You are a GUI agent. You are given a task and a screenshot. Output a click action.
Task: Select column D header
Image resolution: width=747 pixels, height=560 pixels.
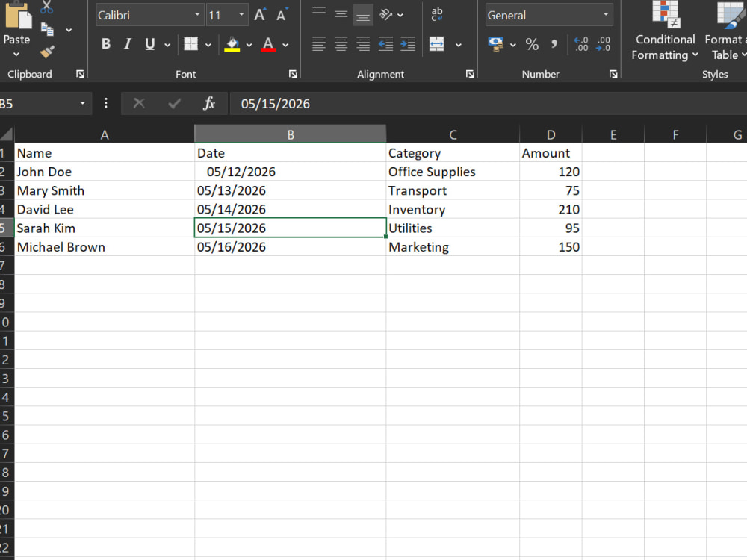click(551, 134)
